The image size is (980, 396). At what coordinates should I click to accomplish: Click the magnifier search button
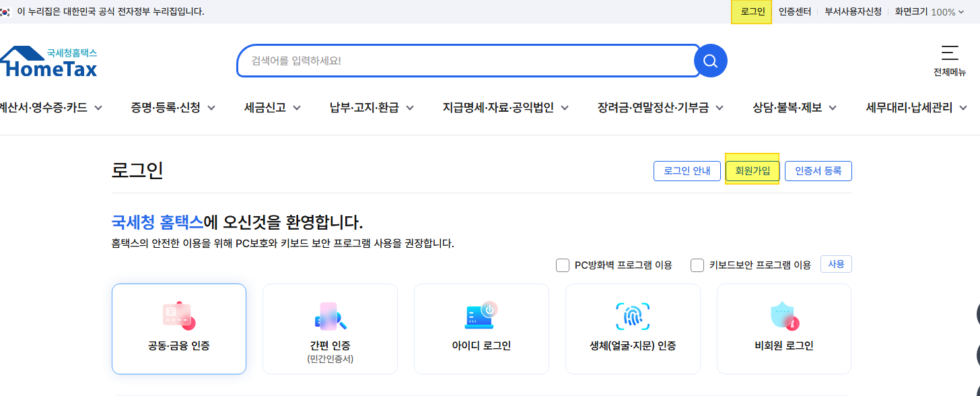[711, 61]
